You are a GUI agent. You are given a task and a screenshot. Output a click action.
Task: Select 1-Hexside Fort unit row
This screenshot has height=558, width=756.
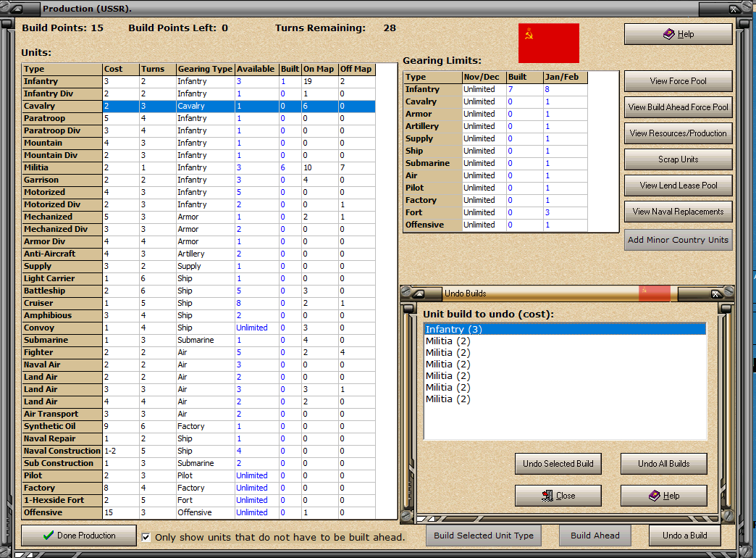(198, 500)
